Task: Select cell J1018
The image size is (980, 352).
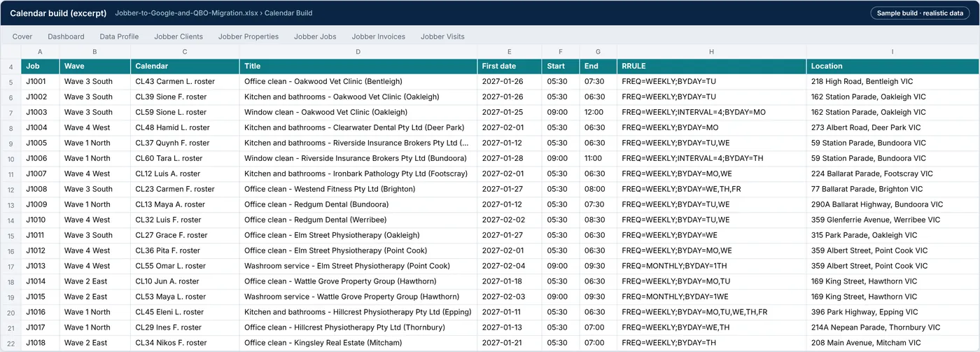Action: click(41, 344)
